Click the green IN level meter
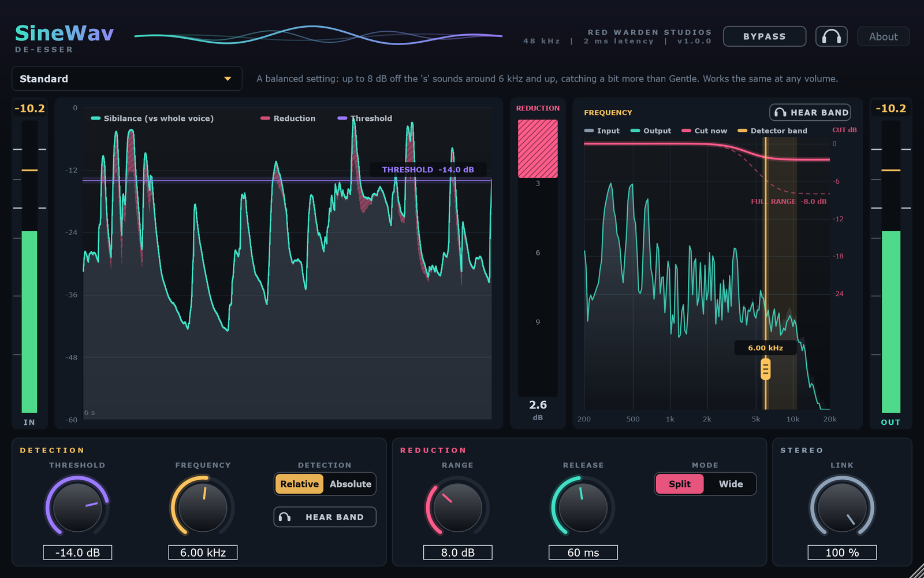Screen dimensions: 924x578 (x=29, y=321)
